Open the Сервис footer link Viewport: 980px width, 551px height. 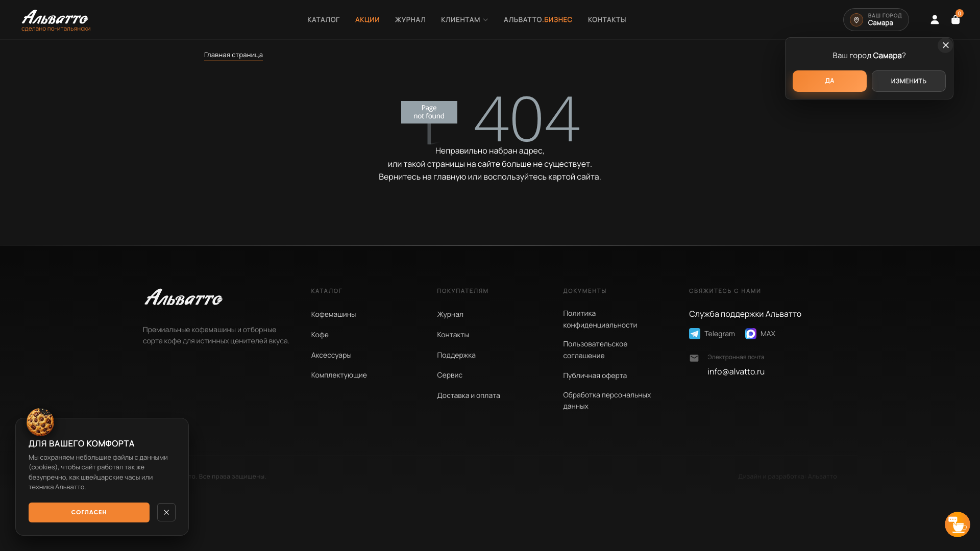click(450, 375)
